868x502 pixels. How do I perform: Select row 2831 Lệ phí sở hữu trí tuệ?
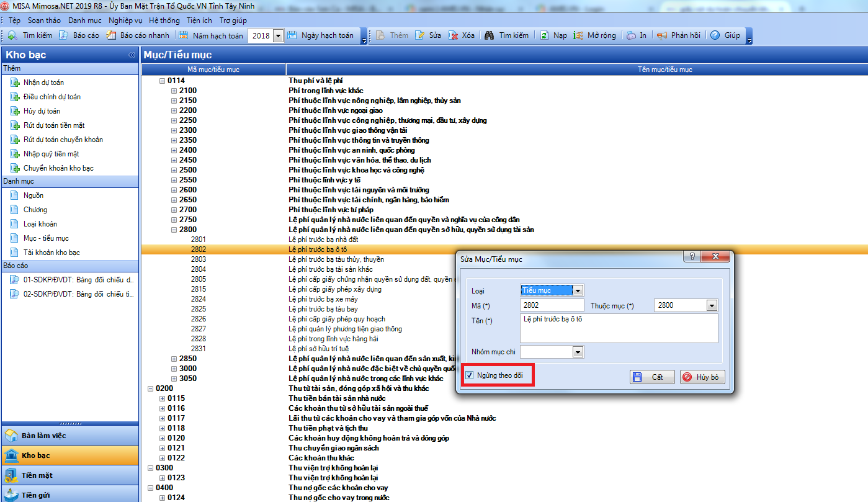tap(299, 349)
